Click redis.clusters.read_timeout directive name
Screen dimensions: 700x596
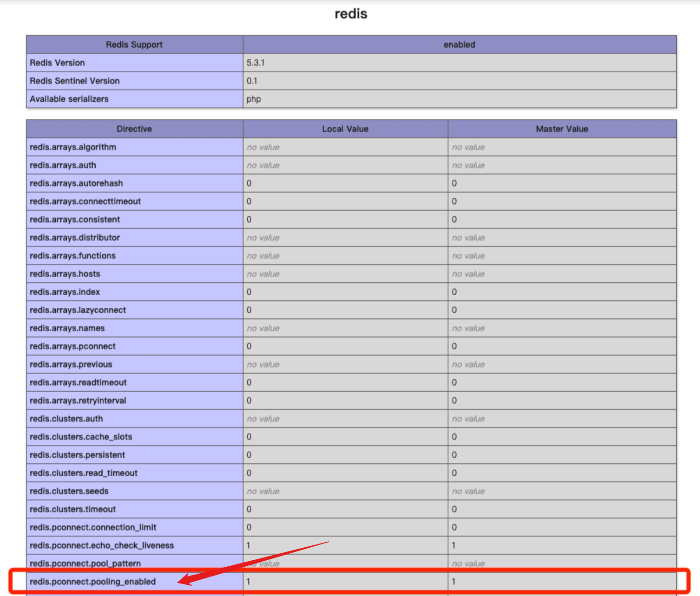click(84, 473)
